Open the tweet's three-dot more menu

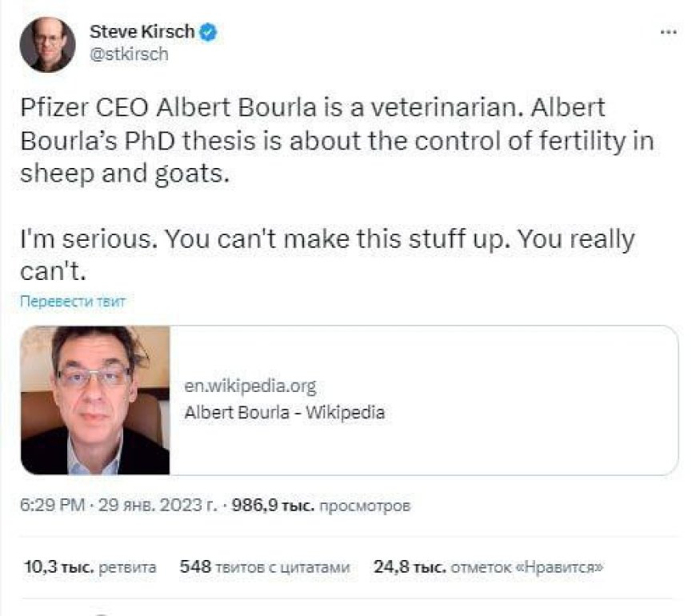667,33
